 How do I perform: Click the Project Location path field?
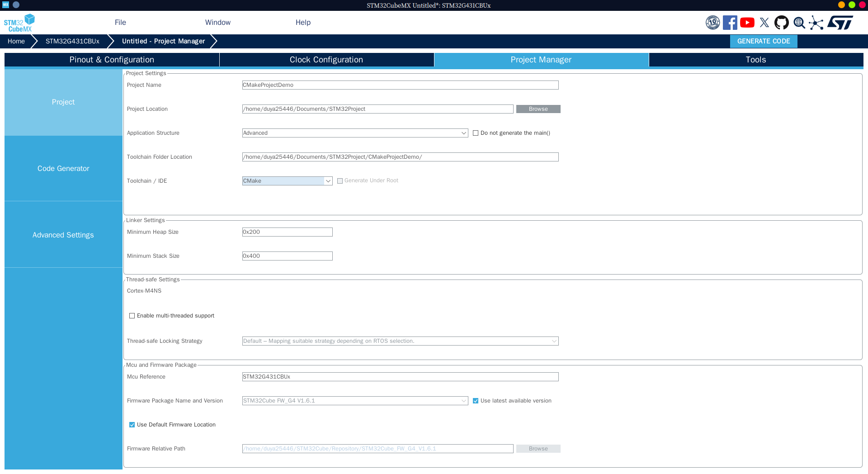click(x=377, y=109)
